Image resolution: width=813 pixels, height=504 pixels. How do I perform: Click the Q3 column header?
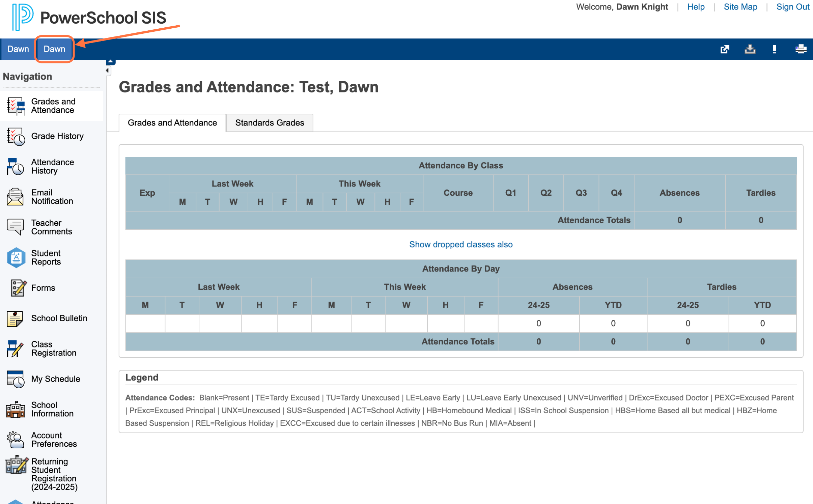point(581,193)
